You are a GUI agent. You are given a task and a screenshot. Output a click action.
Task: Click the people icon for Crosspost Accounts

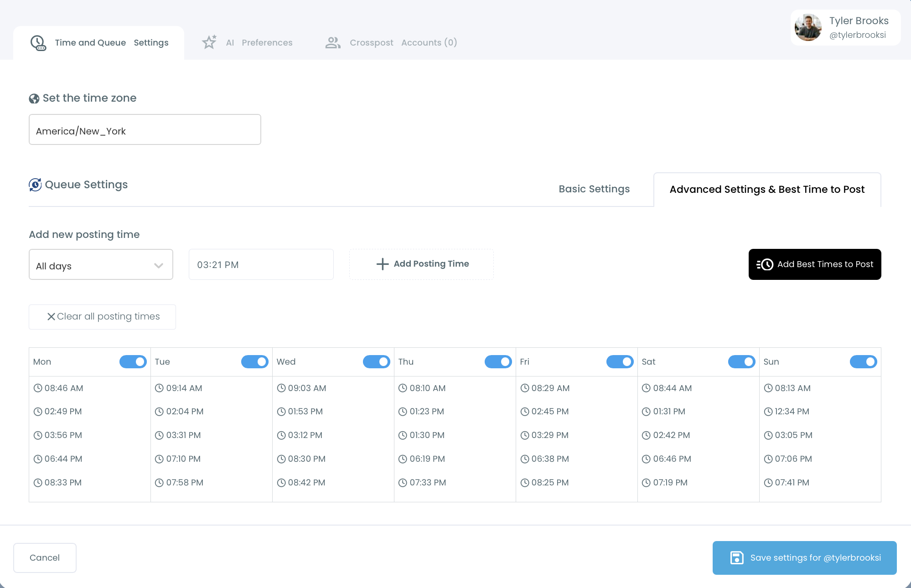333,42
